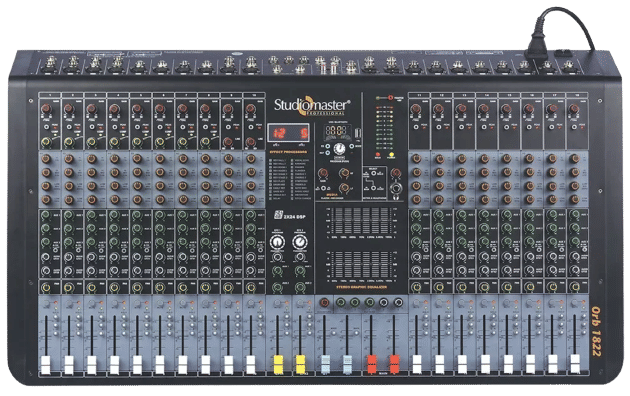The height and width of the screenshot is (396, 630).
Task: Click the first light-blue fader cap
Action: click(x=325, y=364)
